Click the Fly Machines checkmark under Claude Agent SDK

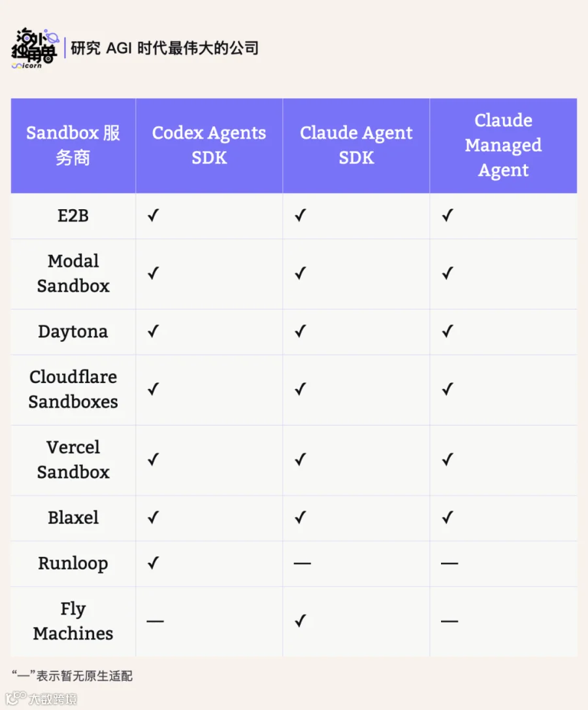[301, 620]
